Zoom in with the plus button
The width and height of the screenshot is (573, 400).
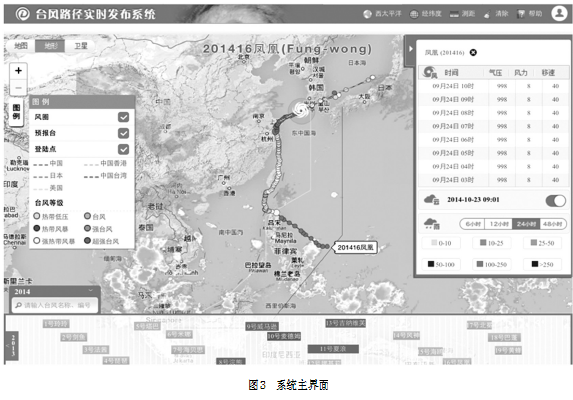[18, 71]
